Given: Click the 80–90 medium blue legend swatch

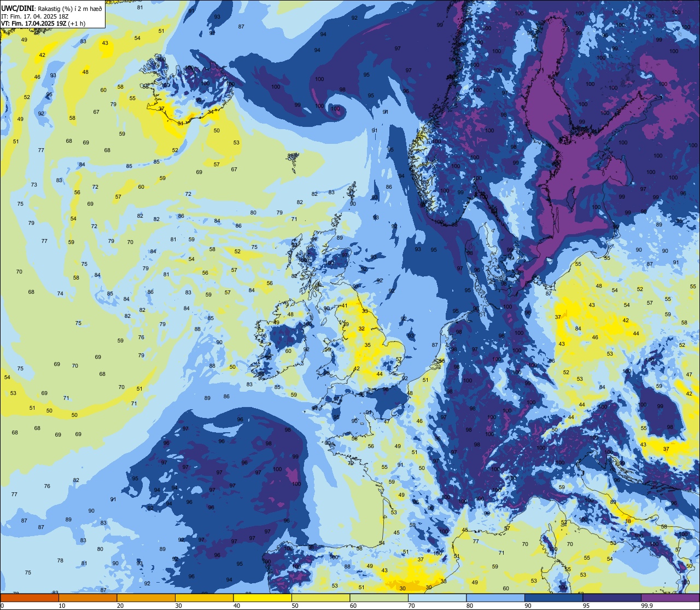Looking at the screenshot, I should tap(495, 598).
